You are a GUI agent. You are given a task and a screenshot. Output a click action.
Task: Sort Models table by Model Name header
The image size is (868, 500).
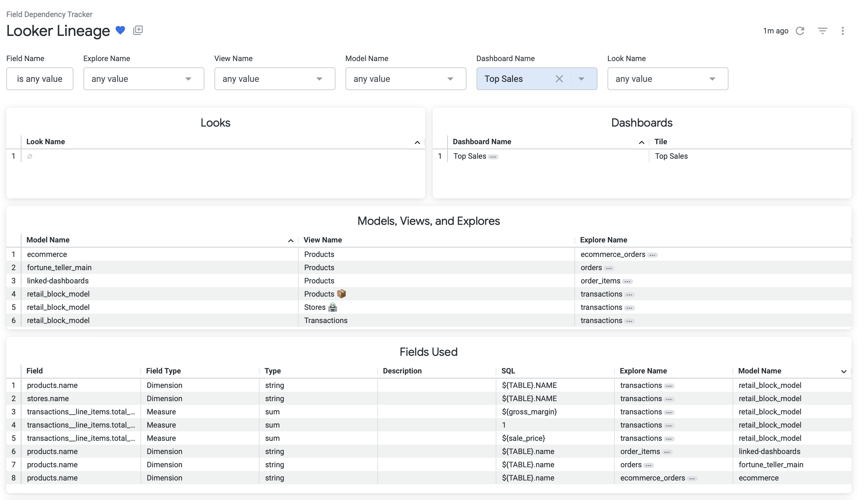(48, 240)
